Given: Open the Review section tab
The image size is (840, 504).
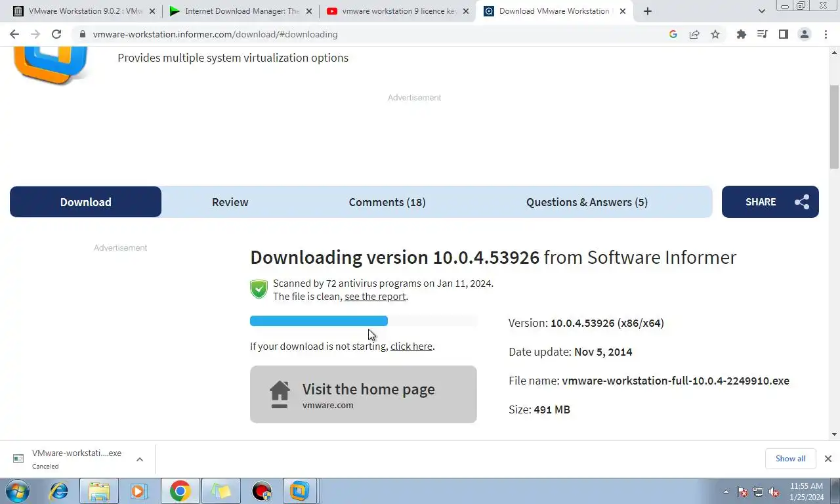Looking at the screenshot, I should (x=230, y=202).
